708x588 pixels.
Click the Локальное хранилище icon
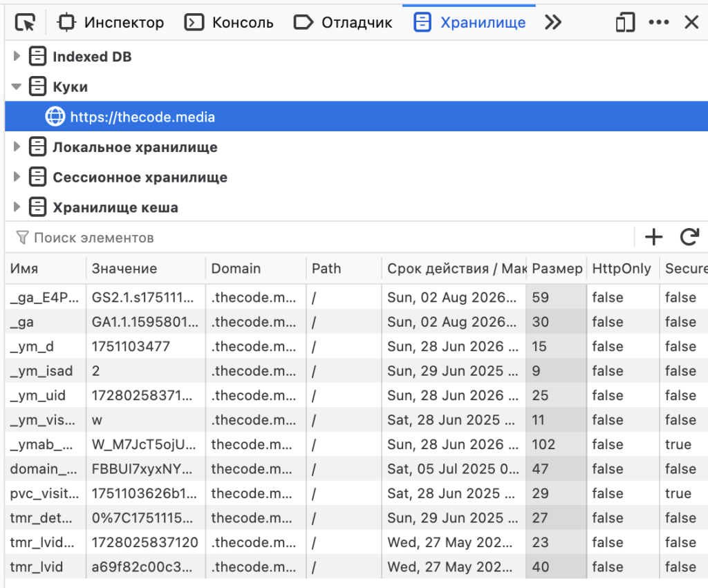point(37,146)
